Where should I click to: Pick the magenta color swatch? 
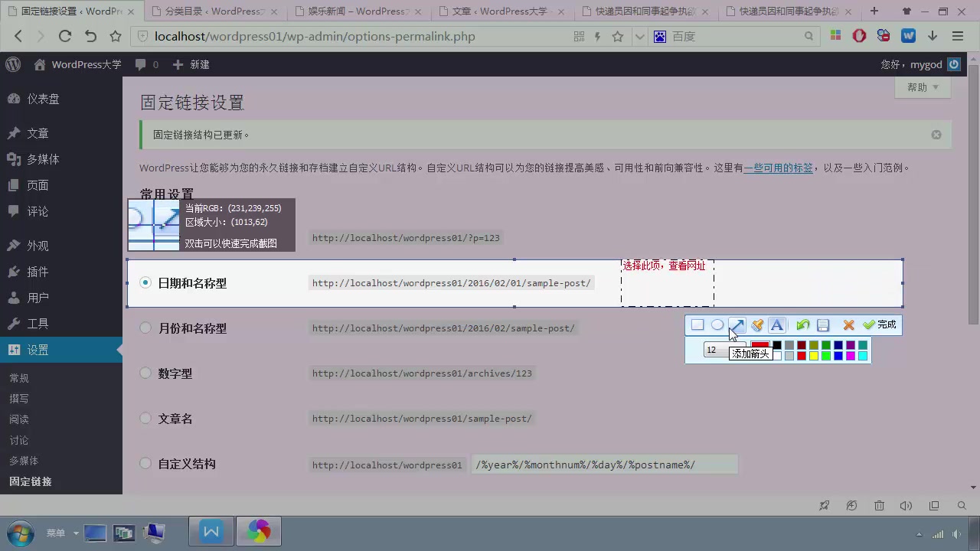(x=851, y=356)
